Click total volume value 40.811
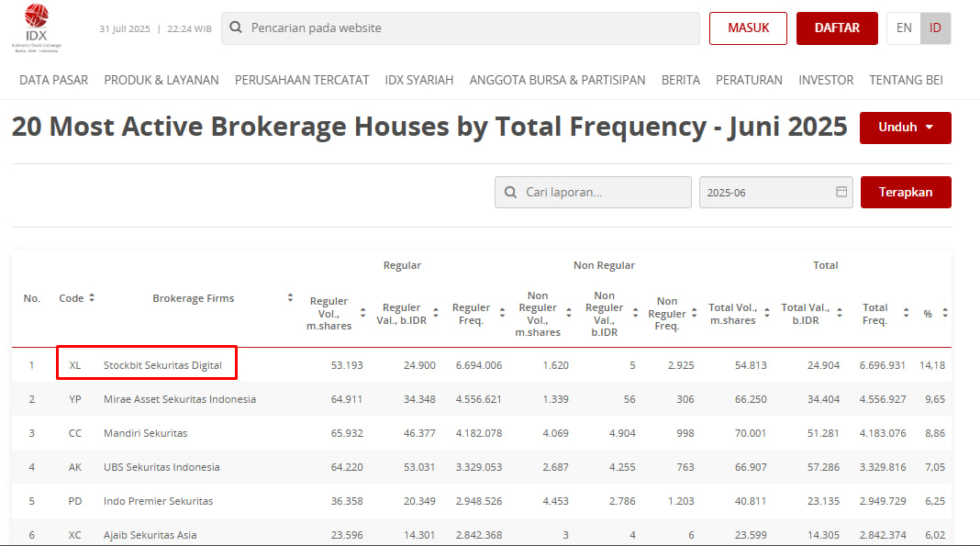 point(751,501)
